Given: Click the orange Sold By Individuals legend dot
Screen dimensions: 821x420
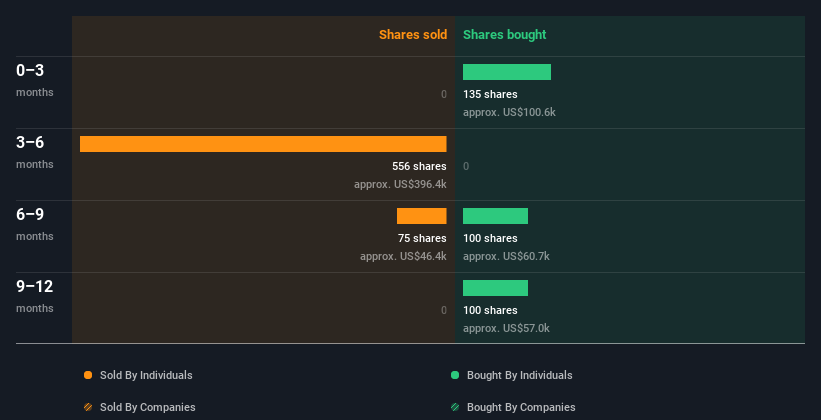Looking at the screenshot, I should tap(88, 375).
